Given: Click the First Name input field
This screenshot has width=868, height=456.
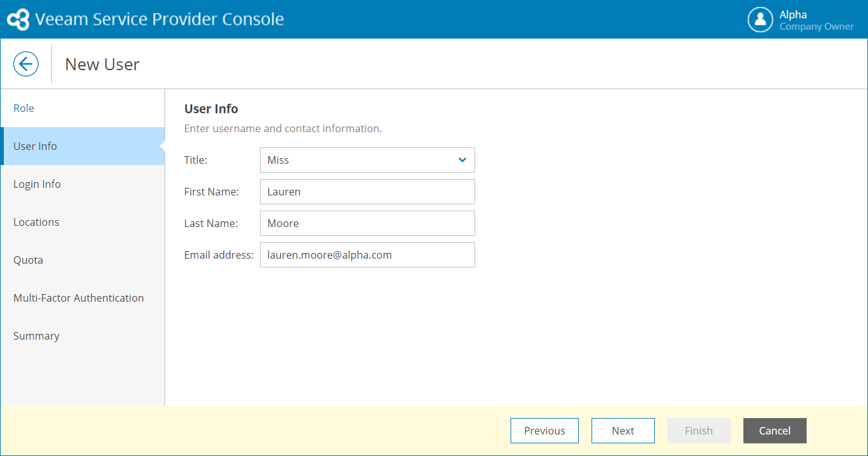Looking at the screenshot, I should (367, 192).
